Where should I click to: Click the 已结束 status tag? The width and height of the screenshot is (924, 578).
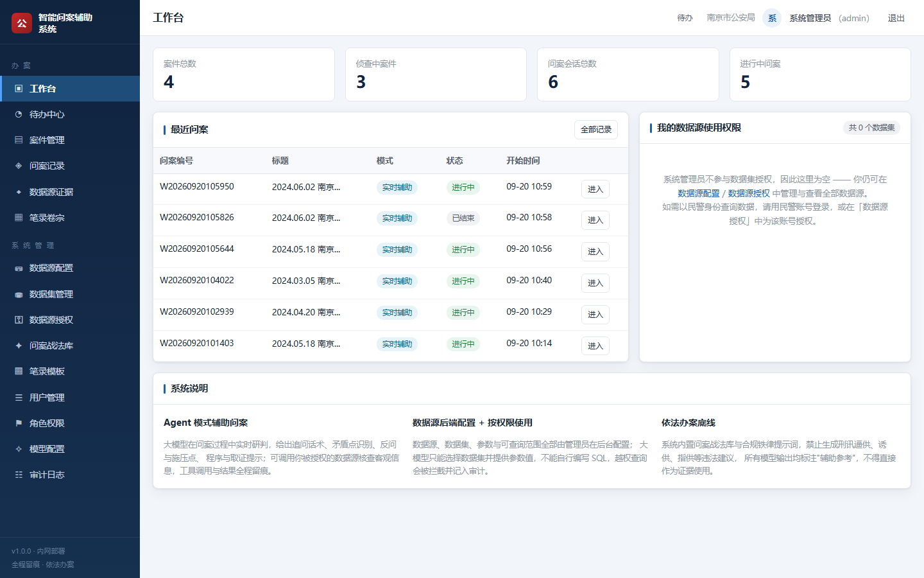click(x=463, y=218)
